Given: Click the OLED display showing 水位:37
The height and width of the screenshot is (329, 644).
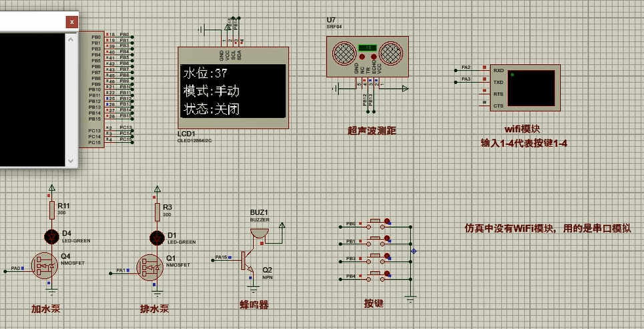Looking at the screenshot, I should [x=233, y=91].
